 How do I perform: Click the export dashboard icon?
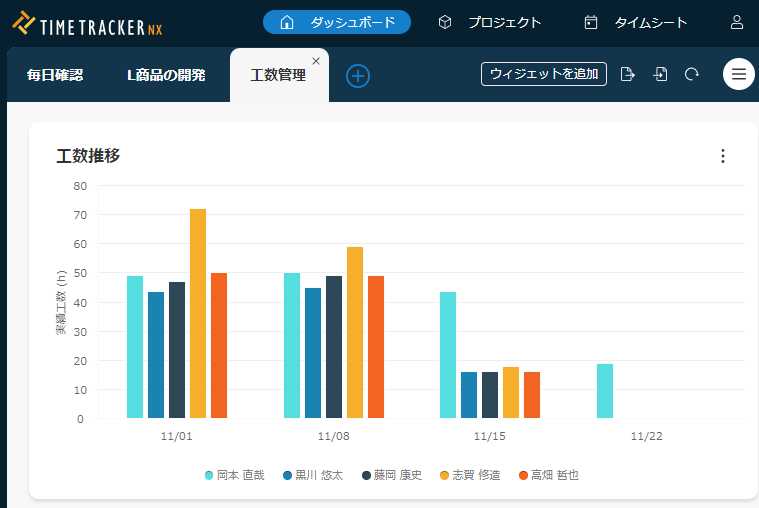pyautogui.click(x=628, y=74)
